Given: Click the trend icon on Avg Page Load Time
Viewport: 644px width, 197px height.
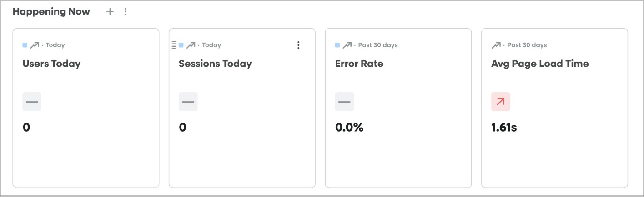Looking at the screenshot, I should pos(496,45).
